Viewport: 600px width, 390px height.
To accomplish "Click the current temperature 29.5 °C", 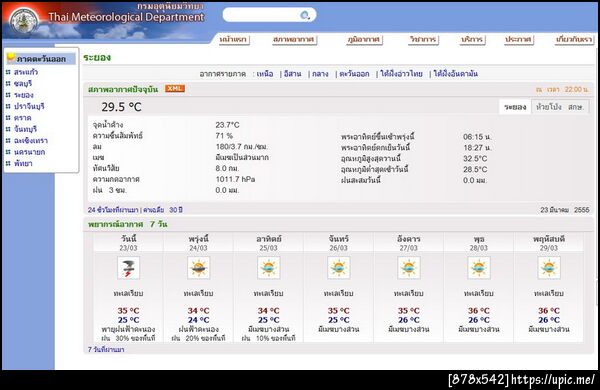I will (x=121, y=107).
